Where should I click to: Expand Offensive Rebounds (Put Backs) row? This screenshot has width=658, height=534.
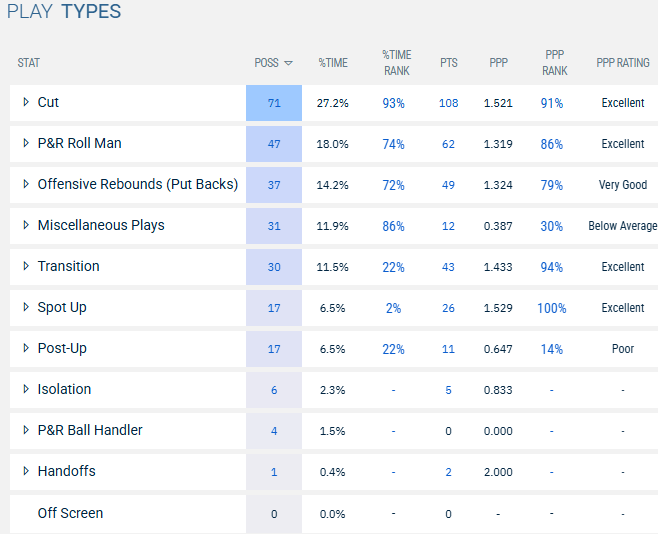click(x=26, y=184)
